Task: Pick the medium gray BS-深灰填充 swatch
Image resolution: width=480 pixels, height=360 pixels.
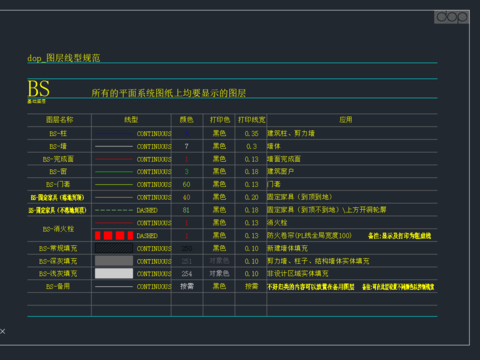Action: tap(114, 261)
